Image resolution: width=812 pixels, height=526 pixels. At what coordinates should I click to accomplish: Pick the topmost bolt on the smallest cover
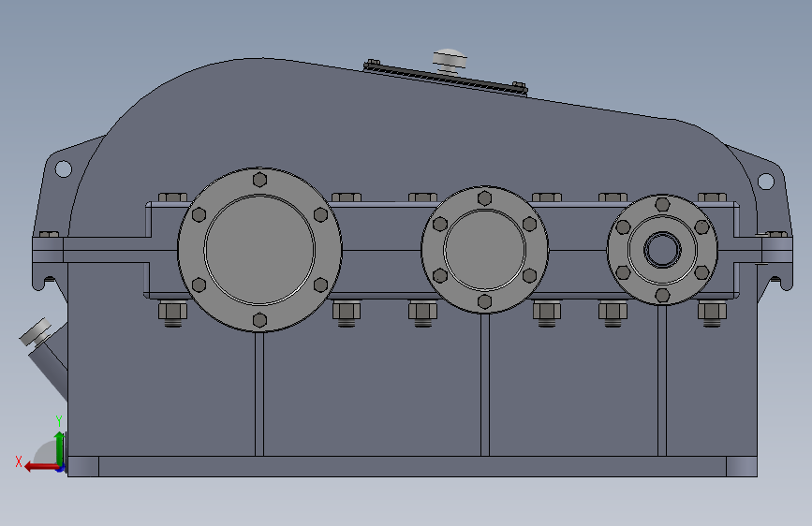point(662,204)
